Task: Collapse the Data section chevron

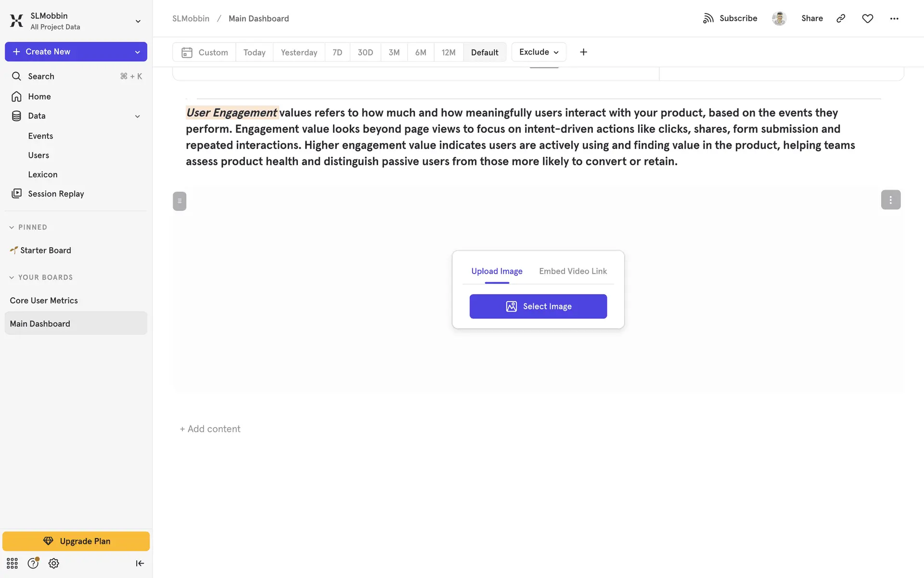Action: click(137, 116)
